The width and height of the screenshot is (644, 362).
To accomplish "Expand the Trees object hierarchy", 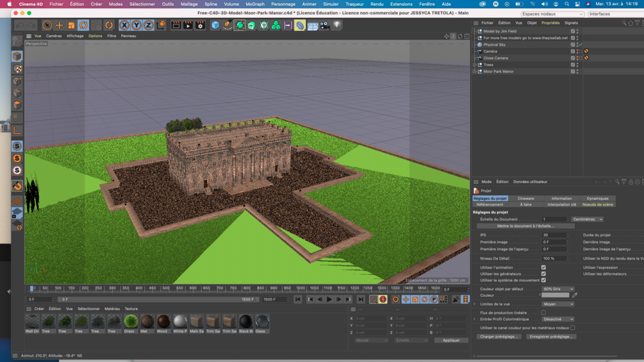I will tap(475, 65).
